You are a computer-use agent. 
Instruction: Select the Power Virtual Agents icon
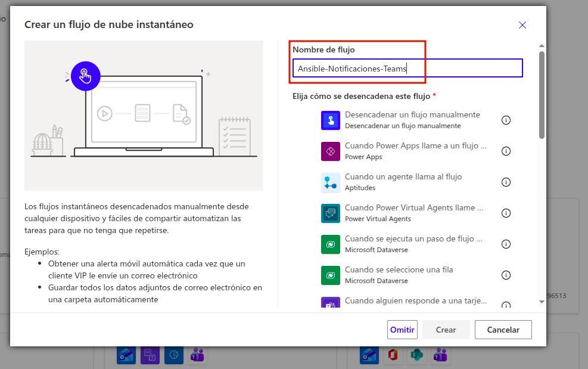pyautogui.click(x=330, y=213)
